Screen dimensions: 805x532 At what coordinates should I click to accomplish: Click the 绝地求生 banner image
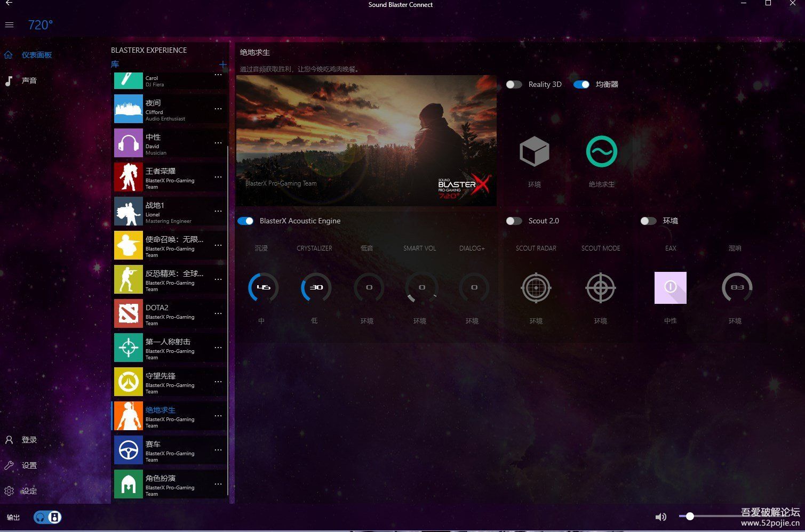click(366, 141)
